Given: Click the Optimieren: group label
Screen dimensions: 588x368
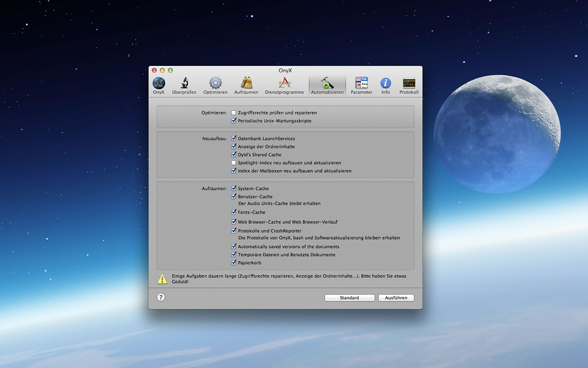Looking at the screenshot, I should coord(214,113).
